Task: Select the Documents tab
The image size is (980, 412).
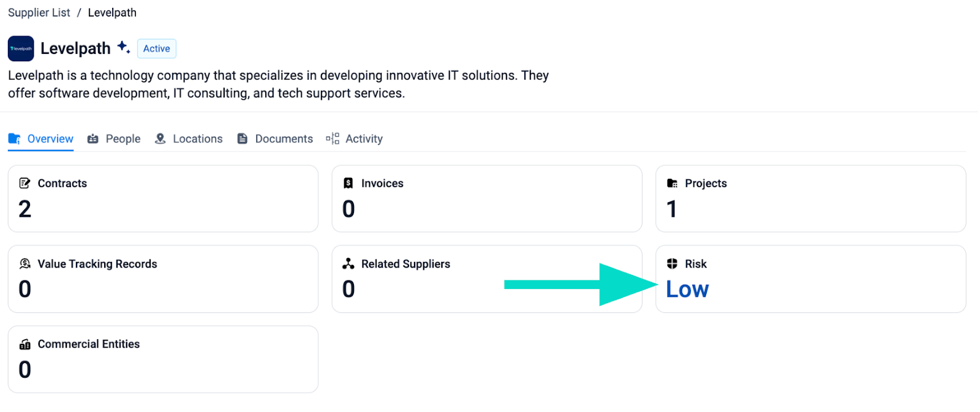Action: (x=275, y=139)
